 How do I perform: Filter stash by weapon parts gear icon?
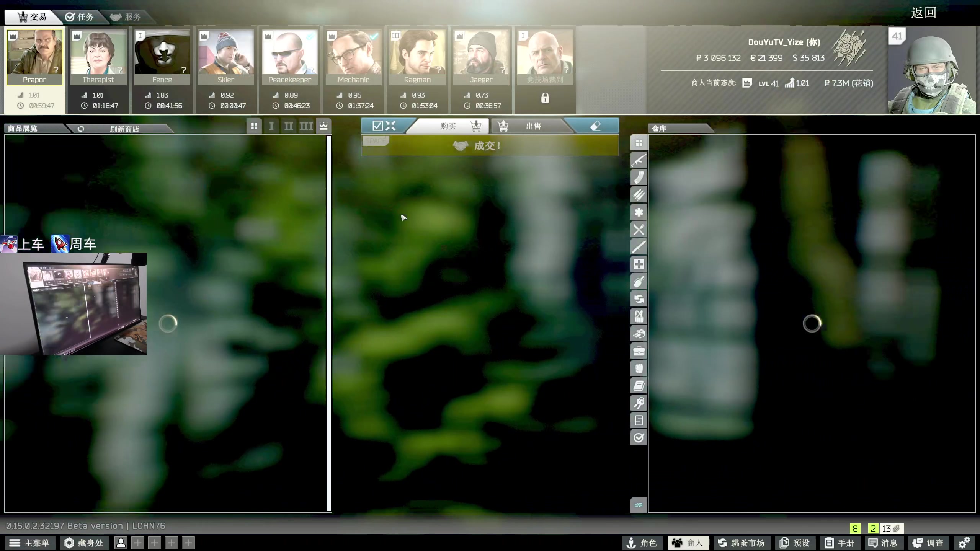point(639,212)
